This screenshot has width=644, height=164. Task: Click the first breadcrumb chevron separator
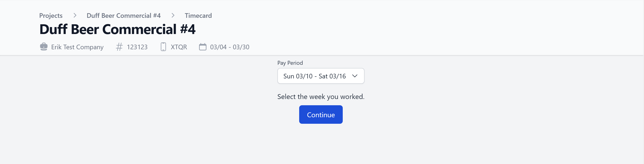click(75, 15)
